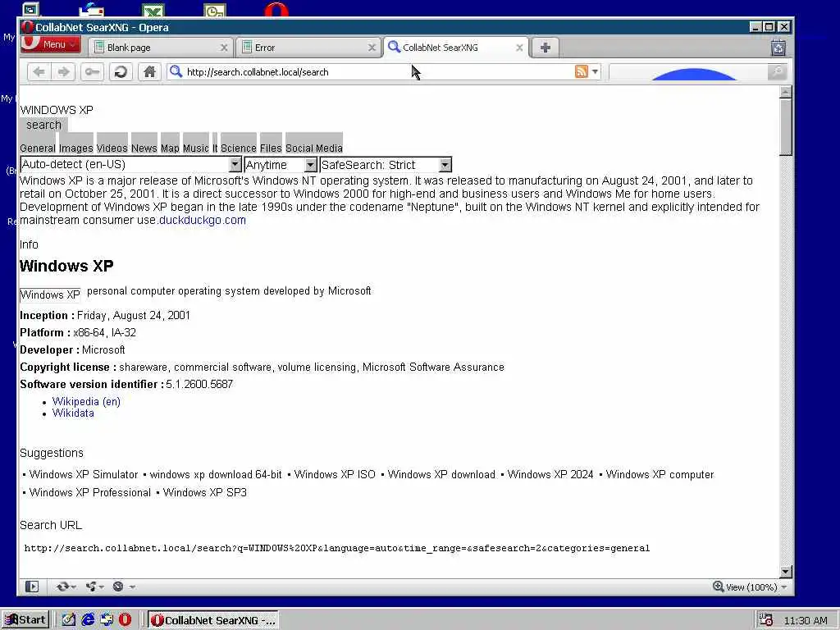Click the Windows XP image placeholder
The width and height of the screenshot is (840, 630).
pos(50,295)
